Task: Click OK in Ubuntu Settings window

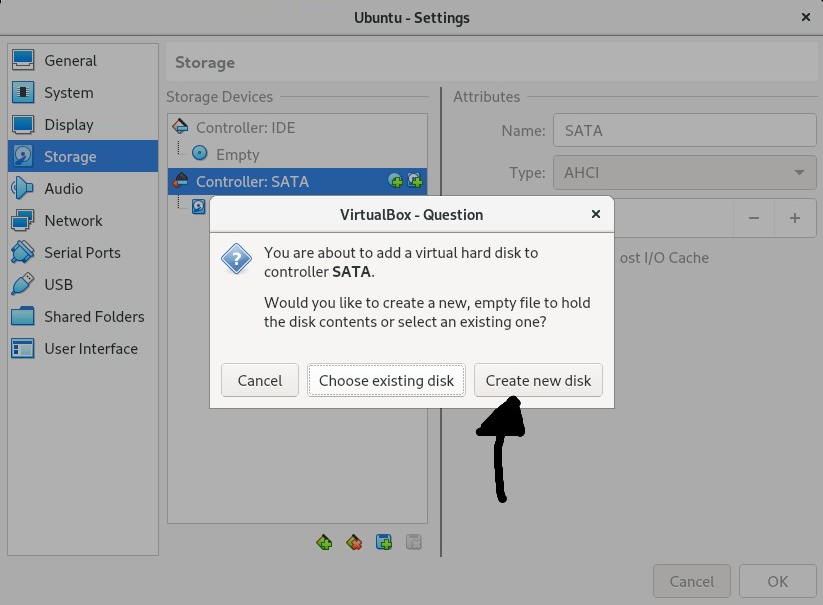Action: (x=777, y=581)
